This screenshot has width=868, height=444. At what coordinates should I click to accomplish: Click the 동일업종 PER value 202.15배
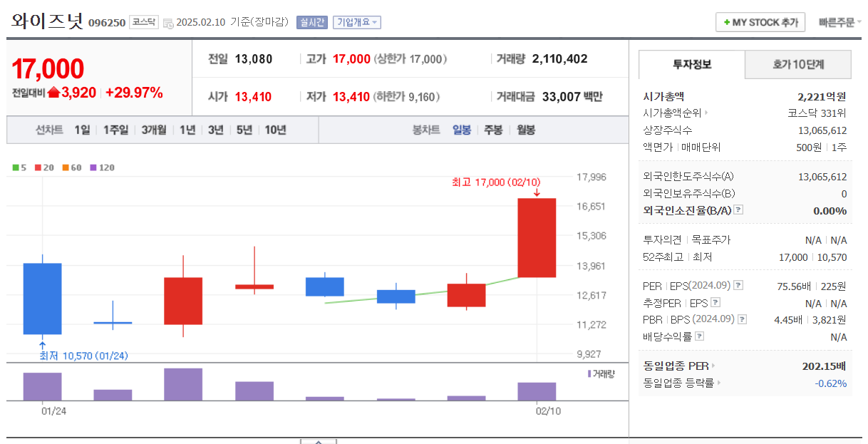coord(824,366)
